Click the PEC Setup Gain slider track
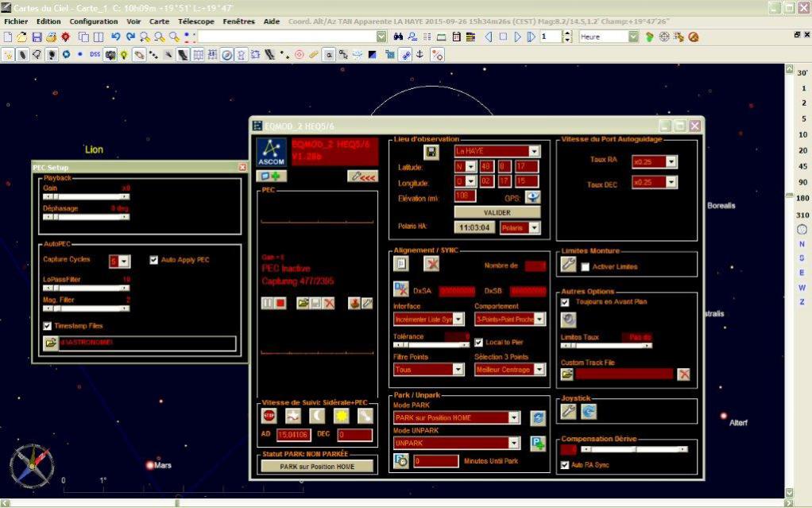Viewport: 812px width, 508px height. coord(86,197)
